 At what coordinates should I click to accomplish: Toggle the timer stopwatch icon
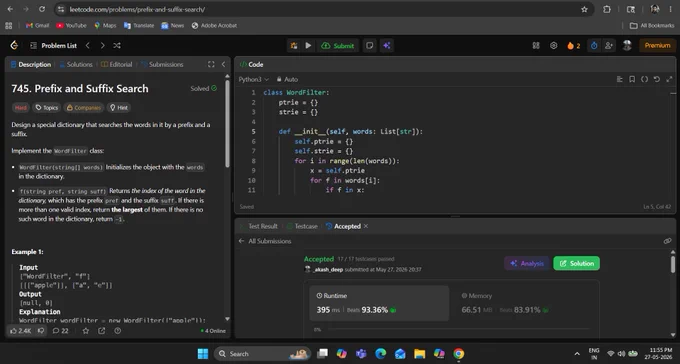click(594, 46)
